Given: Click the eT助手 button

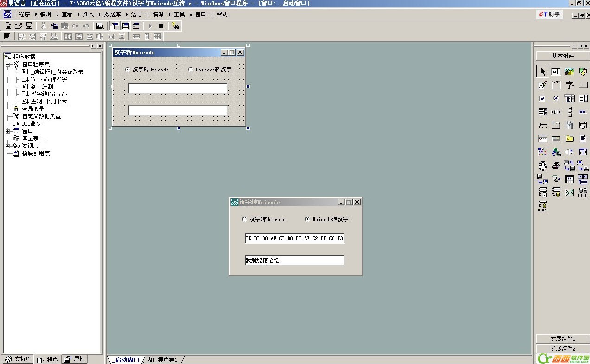Looking at the screenshot, I should point(549,14).
